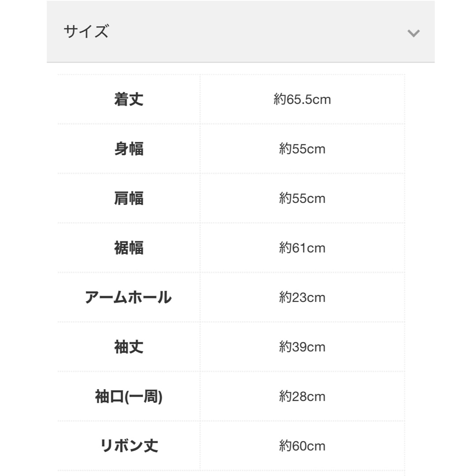476x476 pixels.
Task: Click the 袖口(一周) label
Action: point(129,397)
